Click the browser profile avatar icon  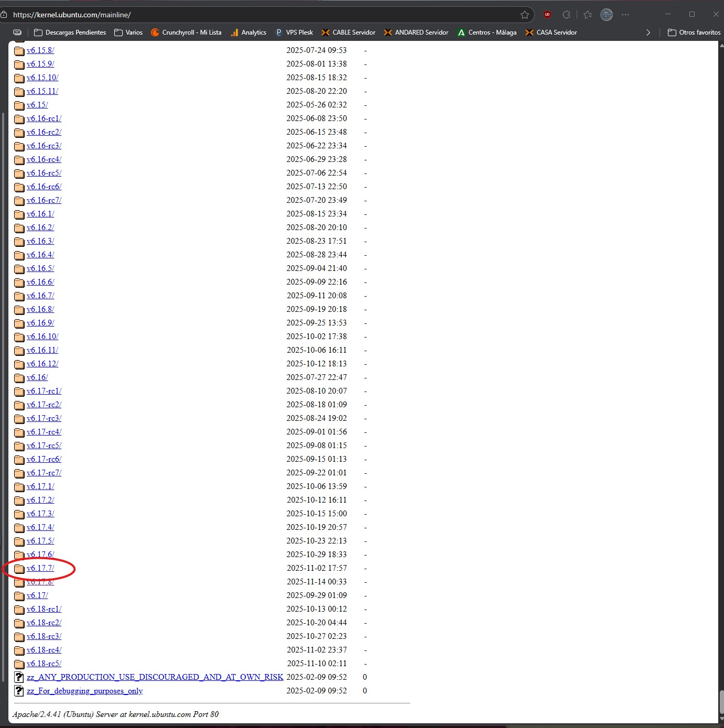[607, 15]
